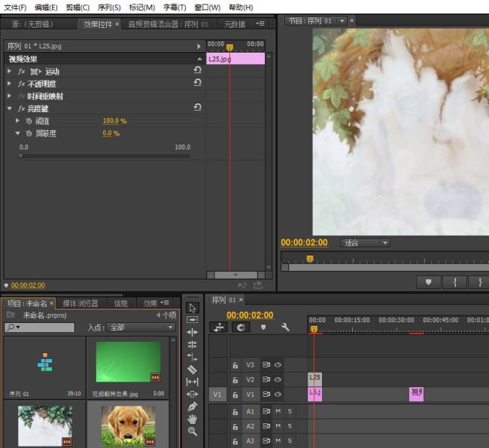Select the Razor tool
489x448 pixels.
[x=192, y=370]
